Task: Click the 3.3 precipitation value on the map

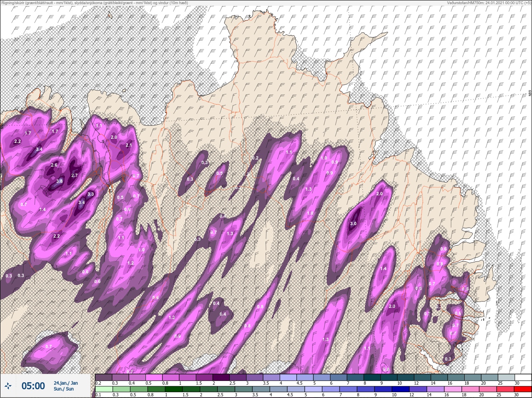Action: click(91, 194)
